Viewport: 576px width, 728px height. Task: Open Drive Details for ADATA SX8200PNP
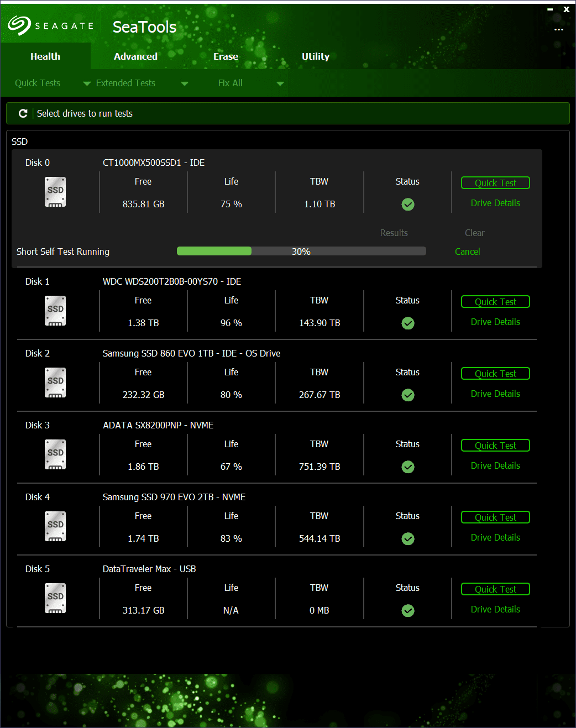pyautogui.click(x=495, y=465)
